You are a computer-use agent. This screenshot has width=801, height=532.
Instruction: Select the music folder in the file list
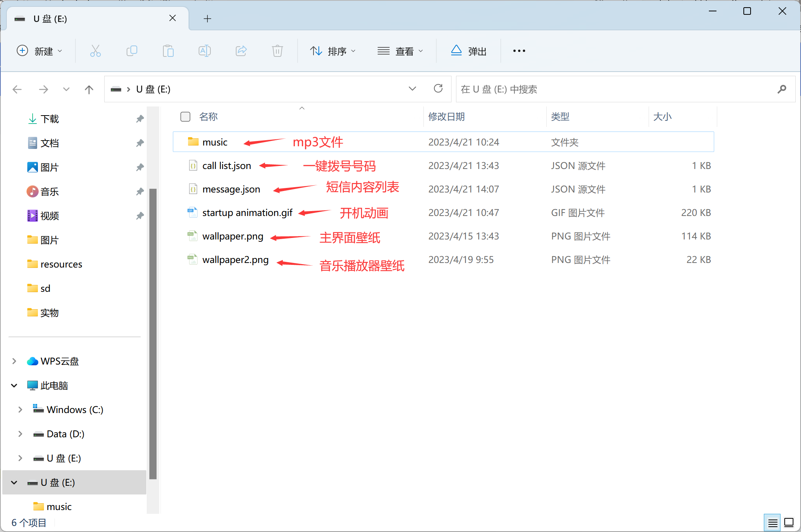click(x=444, y=142)
